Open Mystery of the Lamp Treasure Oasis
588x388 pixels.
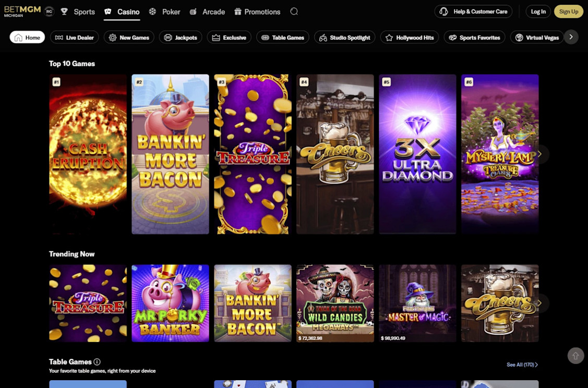pyautogui.click(x=500, y=154)
